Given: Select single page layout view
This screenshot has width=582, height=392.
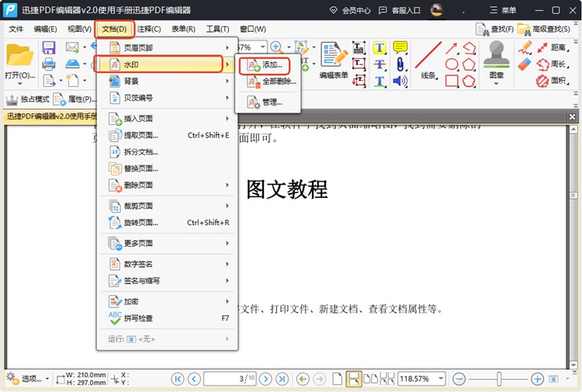Looking at the screenshot, I should tap(337, 379).
